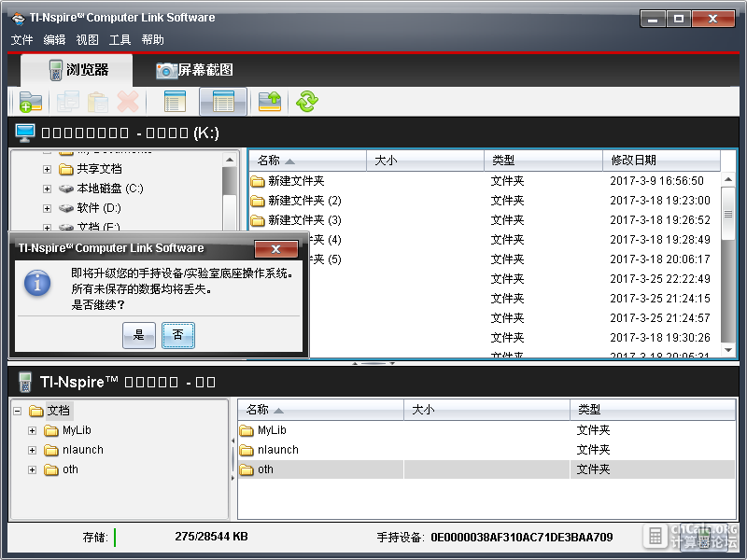Switch to the 浏览器 tab
This screenshot has width=747, height=560.
pos(77,70)
